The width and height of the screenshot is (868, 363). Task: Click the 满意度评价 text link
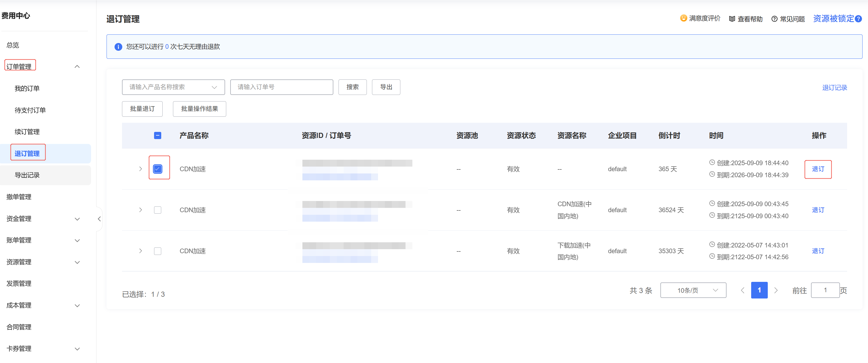(x=704, y=18)
